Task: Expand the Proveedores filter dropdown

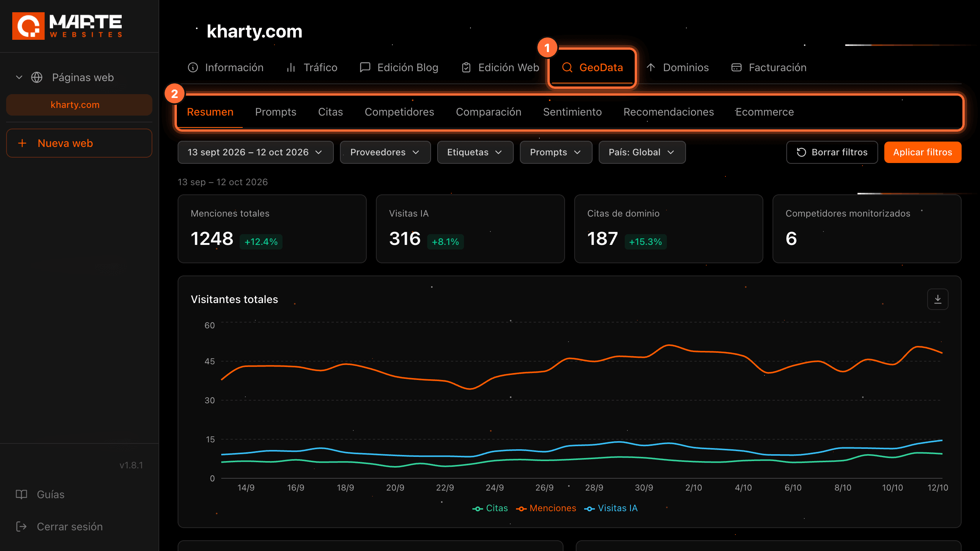Action: click(x=385, y=152)
